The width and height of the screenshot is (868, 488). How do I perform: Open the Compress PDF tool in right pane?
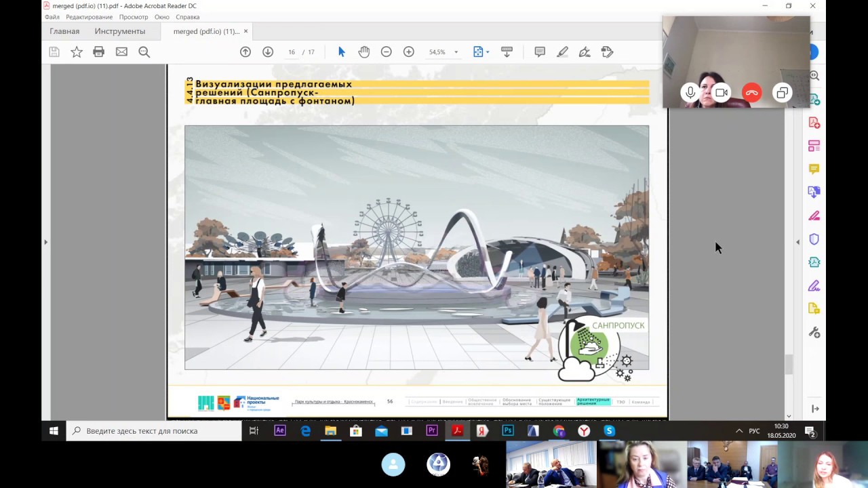tap(814, 262)
